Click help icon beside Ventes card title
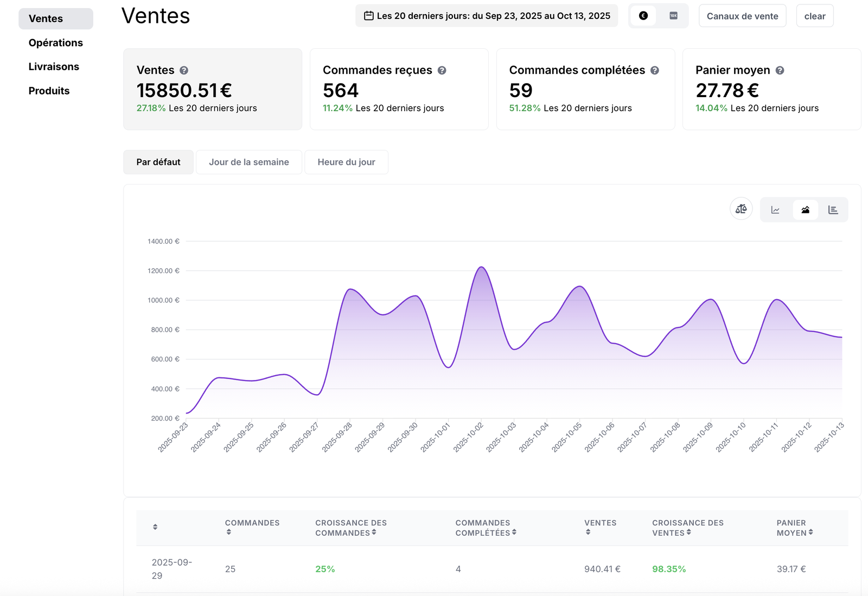The image size is (868, 596). tap(184, 71)
